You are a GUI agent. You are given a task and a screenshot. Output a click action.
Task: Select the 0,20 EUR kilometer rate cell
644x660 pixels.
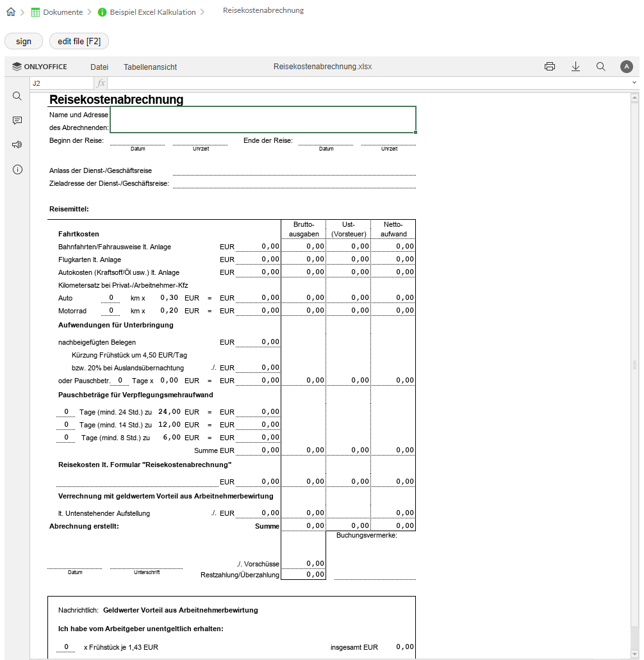(x=169, y=311)
